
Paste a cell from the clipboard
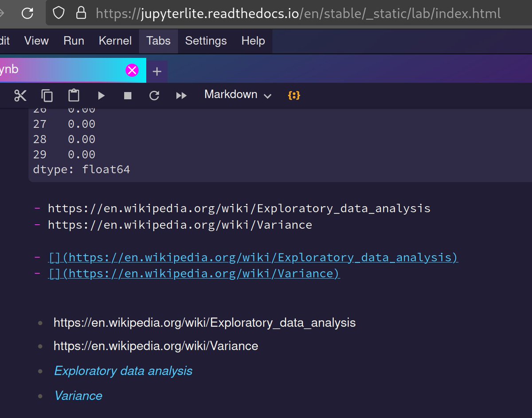coord(74,95)
